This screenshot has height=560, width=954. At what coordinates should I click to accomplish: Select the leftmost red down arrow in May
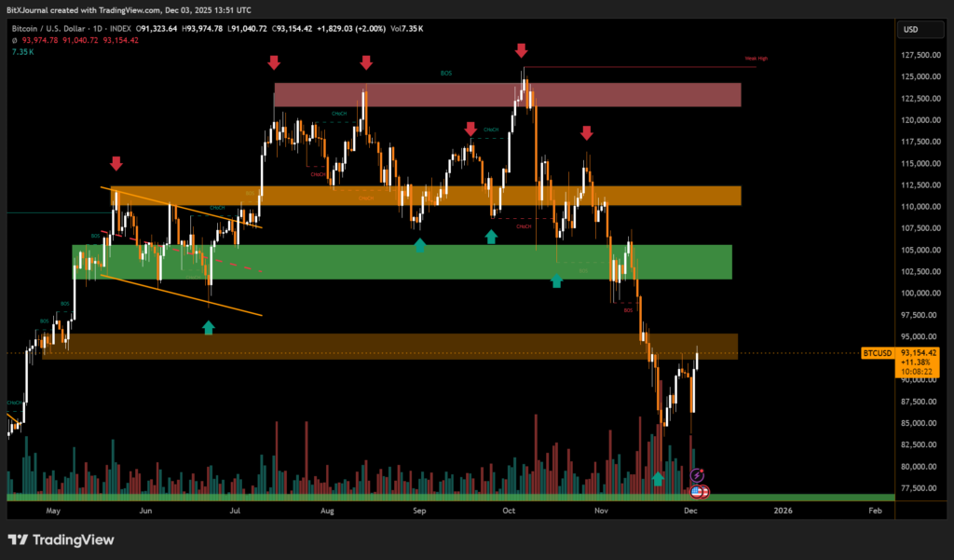[116, 164]
